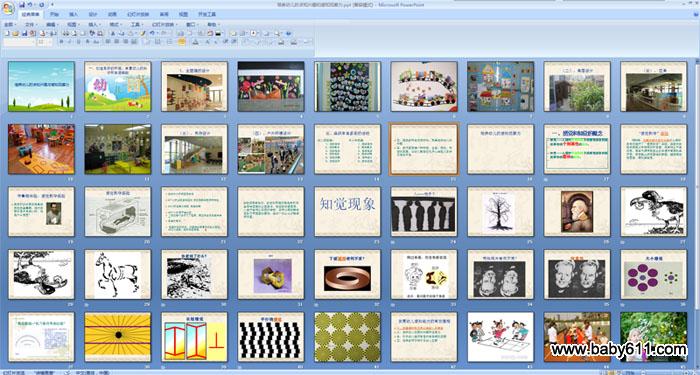Click the blue Help icon in classic toolbar
The image size is (700, 375).
click(288, 33)
